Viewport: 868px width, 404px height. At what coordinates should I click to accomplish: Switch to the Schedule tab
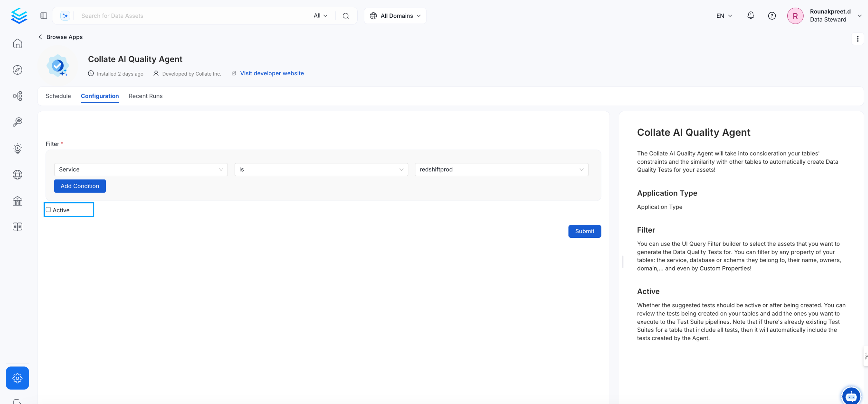coord(58,96)
